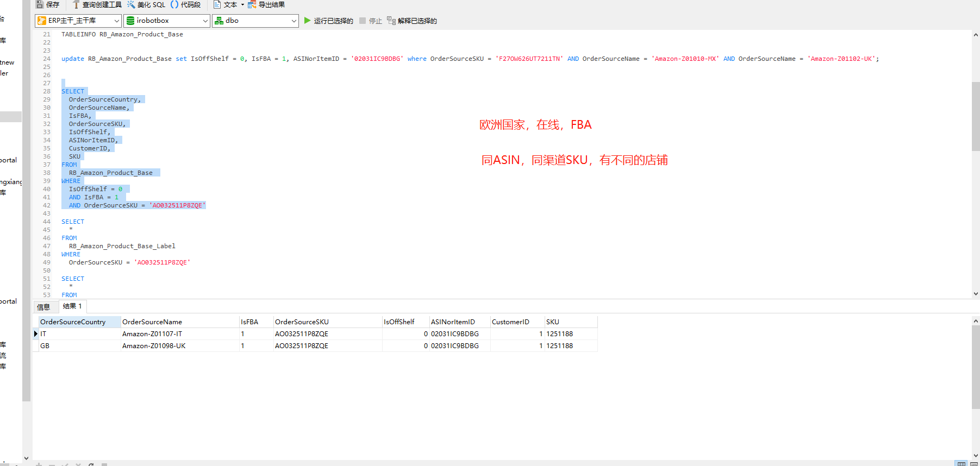Click the OrderSourceSKU column header
The height and width of the screenshot is (466, 980).
pyautogui.click(x=328, y=322)
